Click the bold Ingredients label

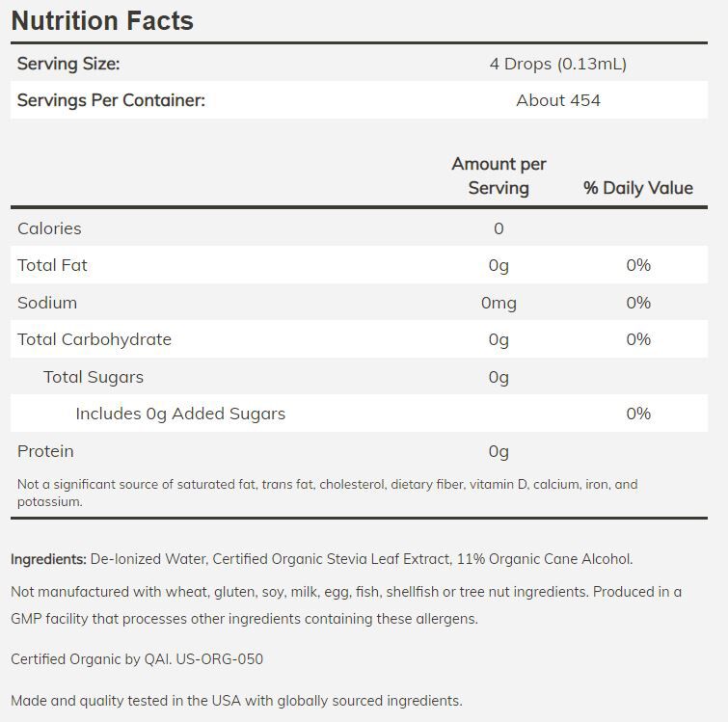click(48, 559)
